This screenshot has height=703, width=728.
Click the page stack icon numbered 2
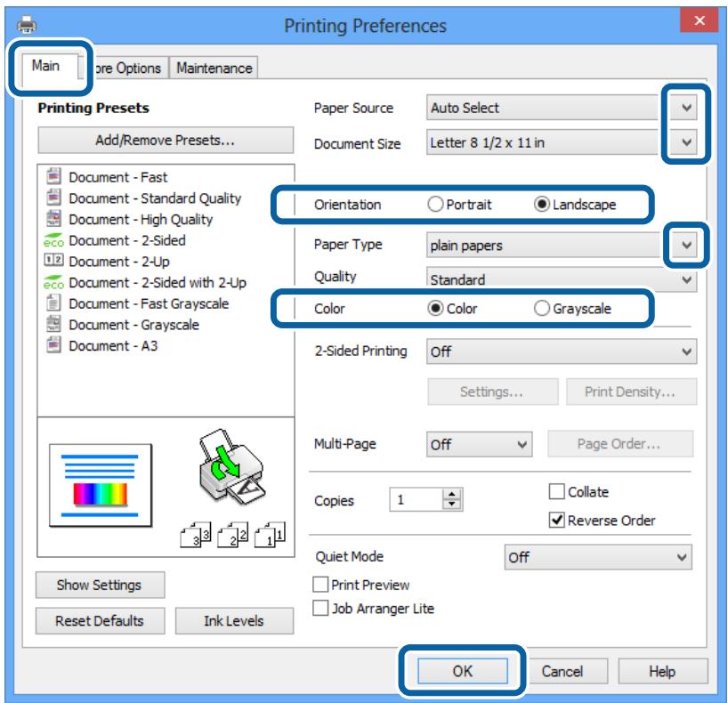pos(232,534)
